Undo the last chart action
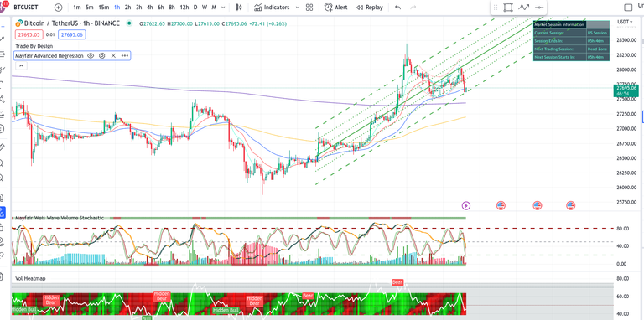644x320 pixels. tap(397, 8)
